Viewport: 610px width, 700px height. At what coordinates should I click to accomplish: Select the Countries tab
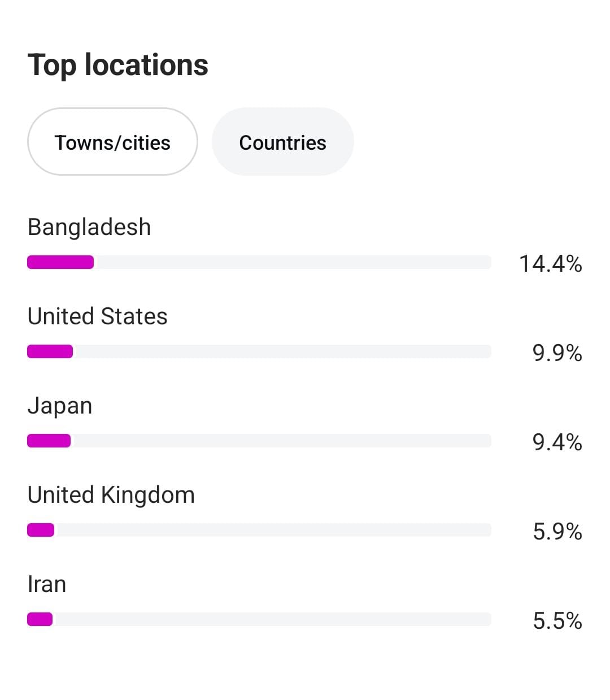click(x=282, y=142)
